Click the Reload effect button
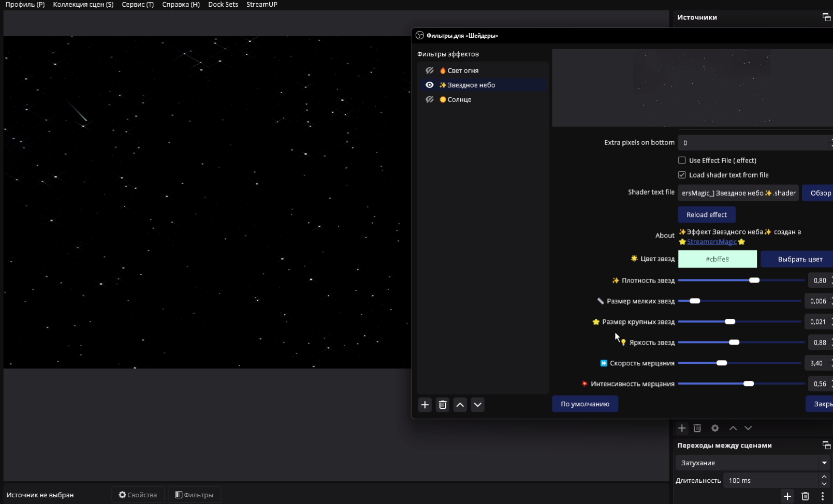This screenshot has height=504, width=833. [x=706, y=215]
